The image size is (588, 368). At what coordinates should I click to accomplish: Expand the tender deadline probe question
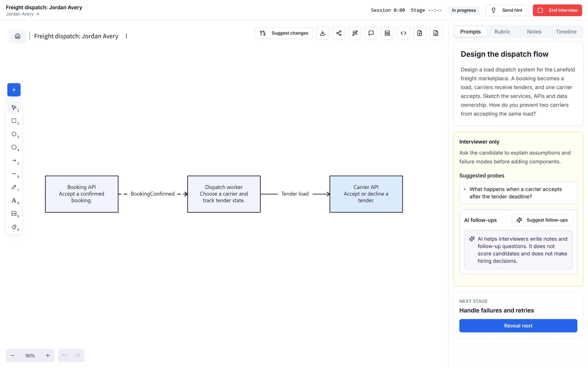(x=518, y=193)
